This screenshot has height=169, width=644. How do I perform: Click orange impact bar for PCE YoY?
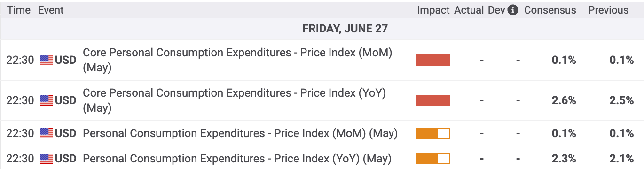click(x=433, y=159)
